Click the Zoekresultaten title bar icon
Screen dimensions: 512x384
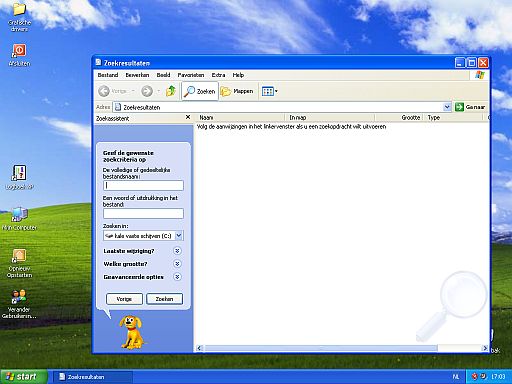click(98, 62)
